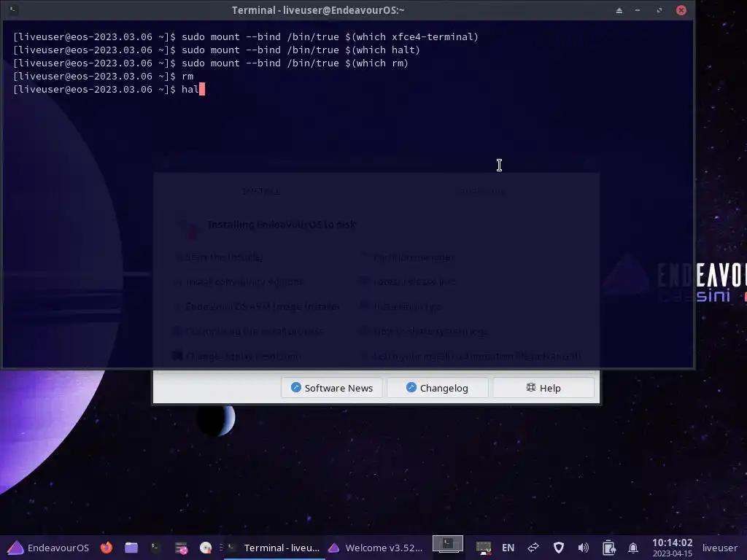
Task: Click the line with '$(which halt)'
Action: click(216, 50)
